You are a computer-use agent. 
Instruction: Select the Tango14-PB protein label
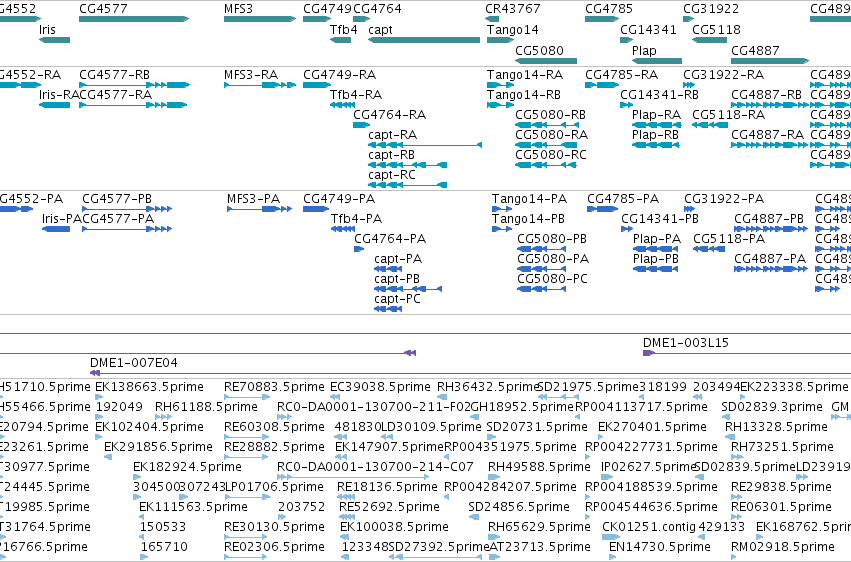pyautogui.click(x=528, y=219)
